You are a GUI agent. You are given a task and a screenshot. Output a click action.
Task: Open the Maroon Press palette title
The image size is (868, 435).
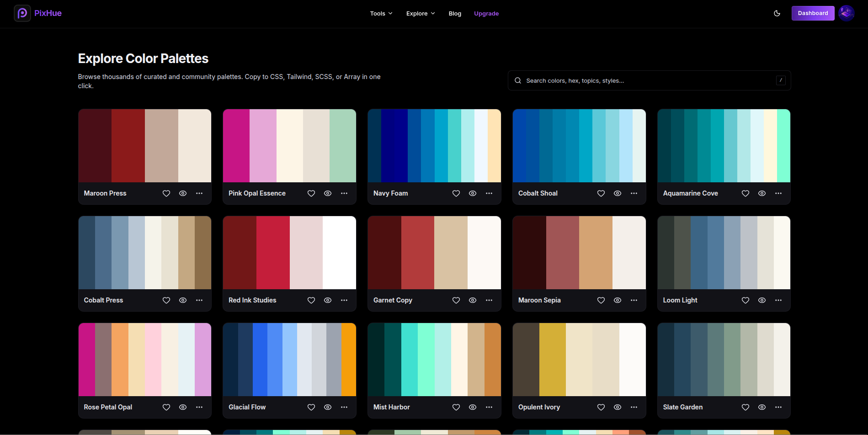pos(105,193)
